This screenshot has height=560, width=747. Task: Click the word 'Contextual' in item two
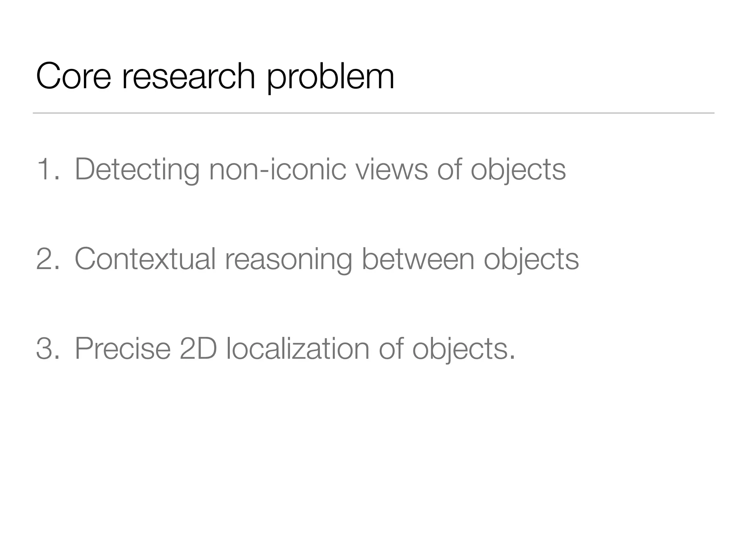[145, 258]
